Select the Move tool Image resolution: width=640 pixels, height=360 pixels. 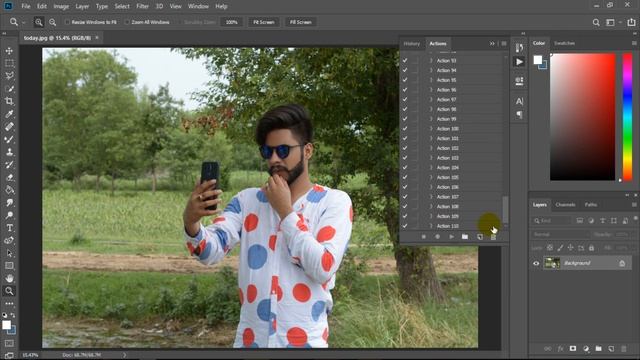pyautogui.click(x=9, y=51)
